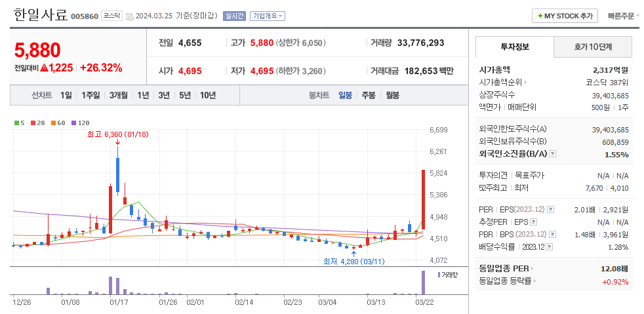Click the tallest purple volume bar at chart end
Image resolution: width=644 pixels, height=314 pixels.
pyautogui.click(x=423, y=283)
